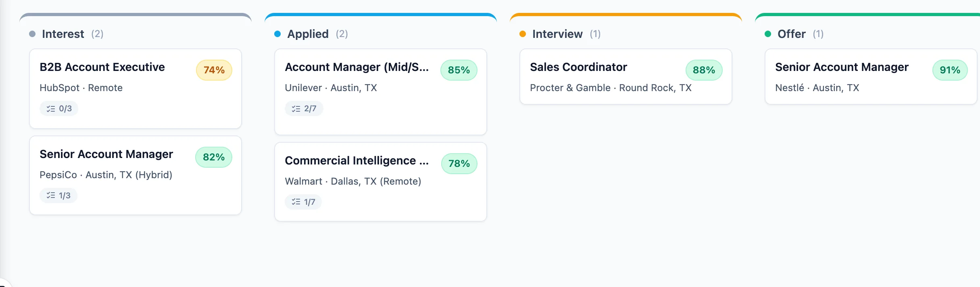Click the 82% match badge on PepsiCo card
The width and height of the screenshot is (980, 287).
(x=214, y=157)
